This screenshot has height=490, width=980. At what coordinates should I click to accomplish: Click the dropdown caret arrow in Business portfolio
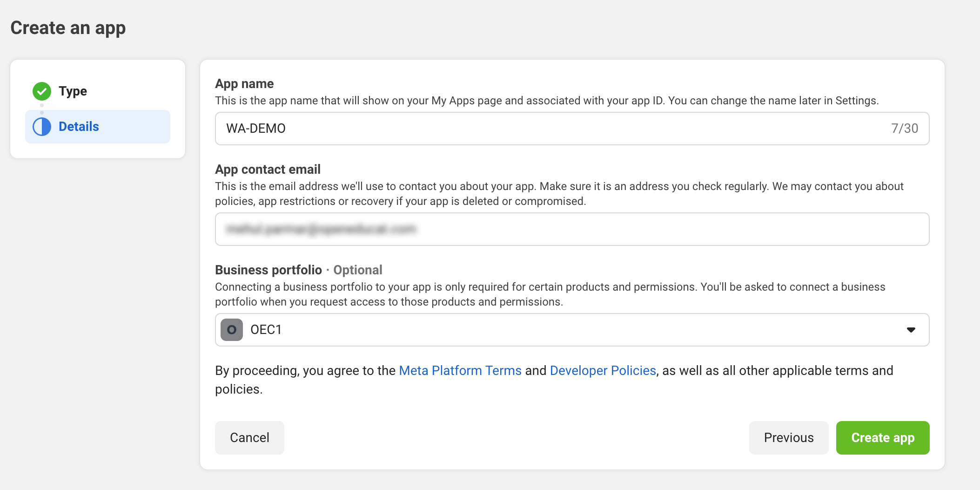(911, 330)
